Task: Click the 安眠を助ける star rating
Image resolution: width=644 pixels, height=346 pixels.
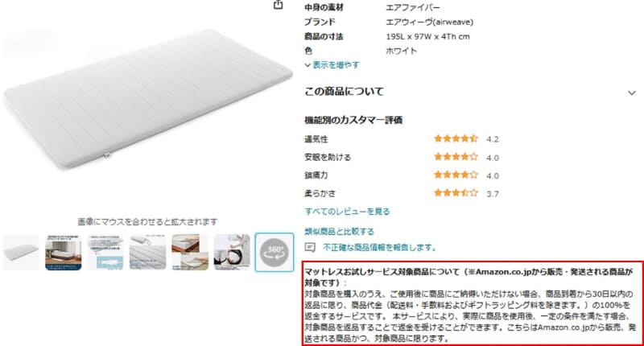Action: (456, 157)
